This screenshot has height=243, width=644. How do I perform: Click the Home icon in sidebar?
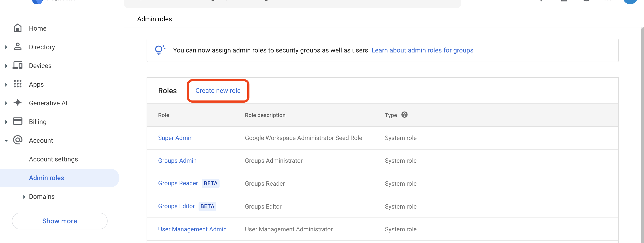tap(17, 28)
